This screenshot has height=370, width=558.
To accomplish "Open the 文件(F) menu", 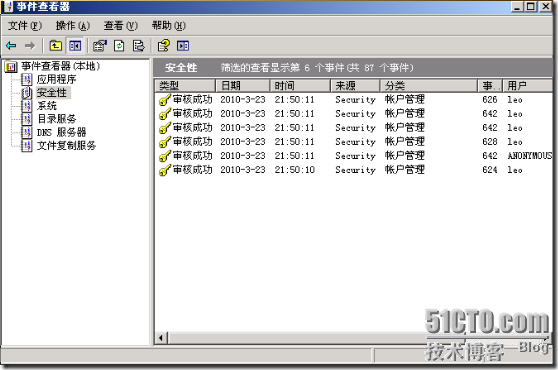I will pyautogui.click(x=25, y=26).
